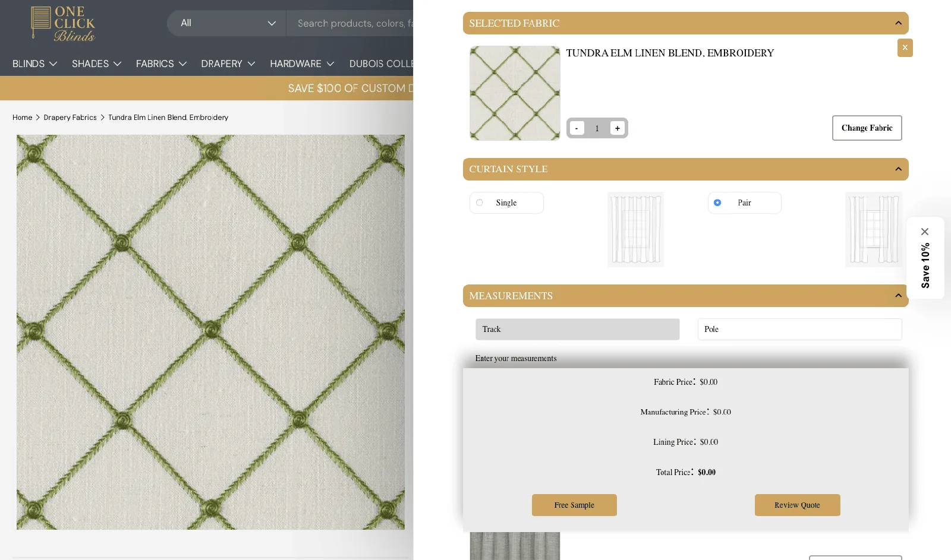
Task: Open the Blinds menu
Action: [34, 64]
